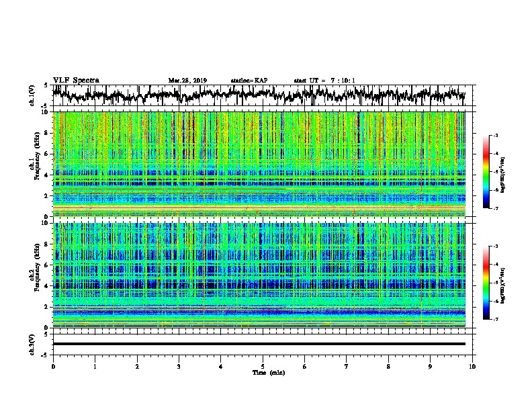
Task: Click the "VLF Spectra" plot title
Action: click(x=76, y=81)
